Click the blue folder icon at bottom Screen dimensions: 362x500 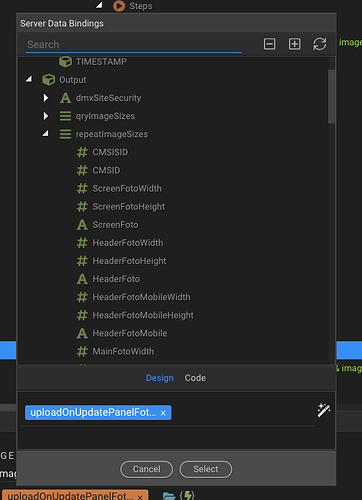coord(169,496)
